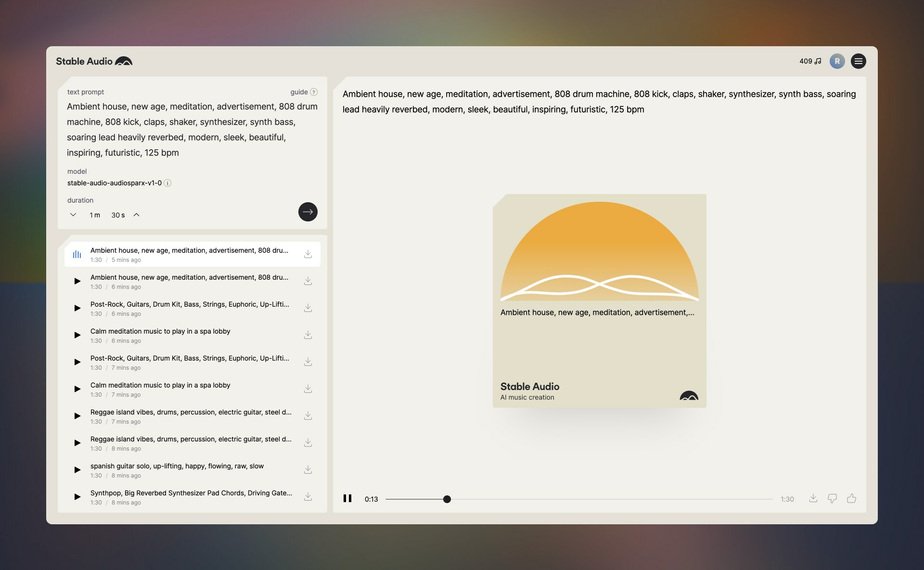The height and width of the screenshot is (570, 924).
Task: Click the generate arrow button
Action: [x=308, y=212]
